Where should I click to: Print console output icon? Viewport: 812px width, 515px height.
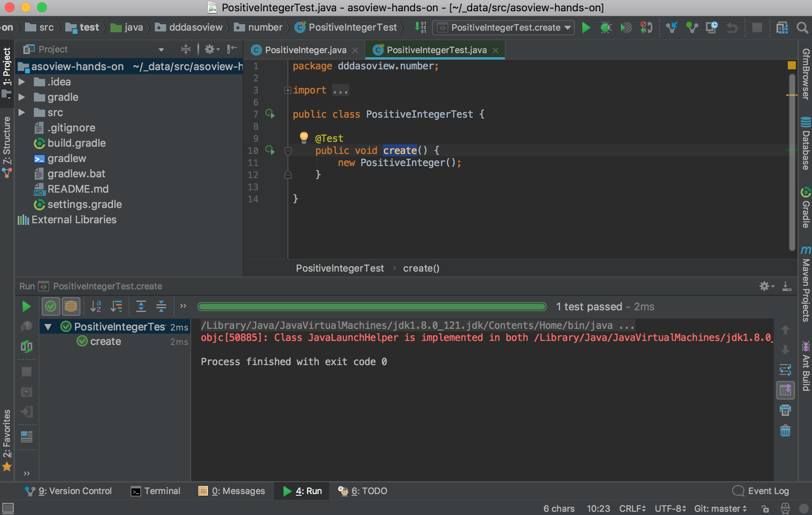[x=785, y=411]
